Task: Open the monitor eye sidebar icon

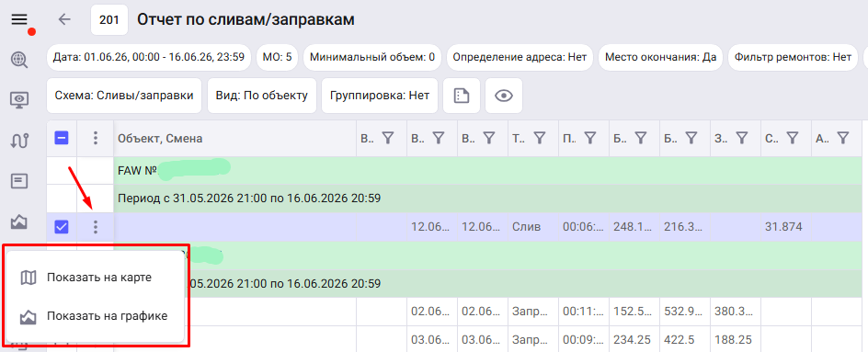Action: (19, 100)
